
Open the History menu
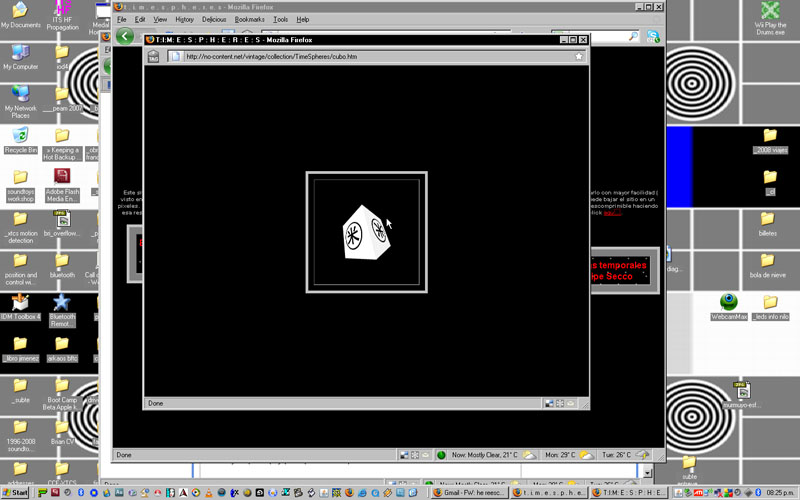185,19
